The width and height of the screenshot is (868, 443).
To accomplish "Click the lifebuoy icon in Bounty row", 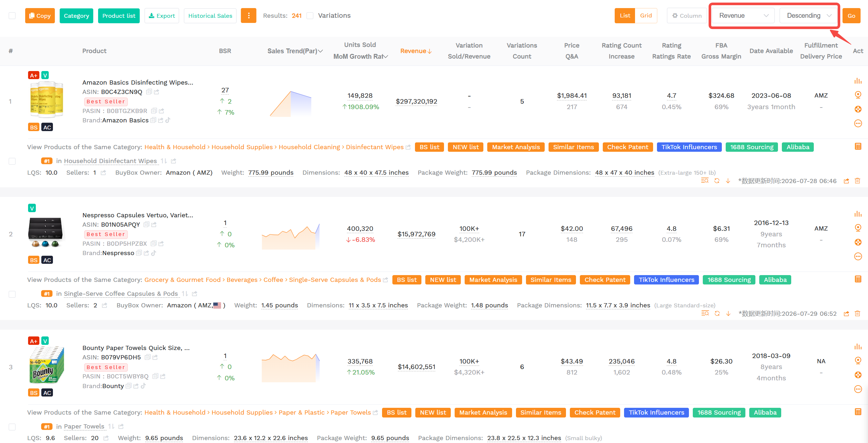I will (x=858, y=375).
